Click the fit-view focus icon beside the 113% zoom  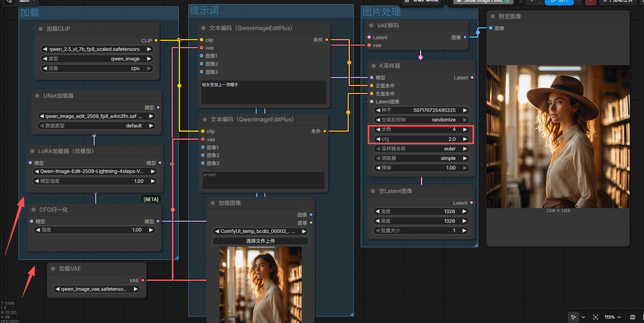point(596,317)
